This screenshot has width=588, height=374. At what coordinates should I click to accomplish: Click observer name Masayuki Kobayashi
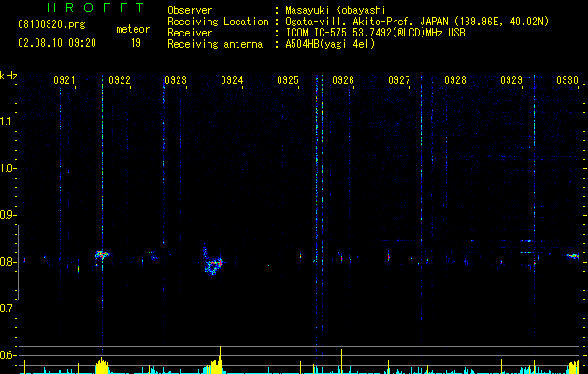tap(336, 10)
